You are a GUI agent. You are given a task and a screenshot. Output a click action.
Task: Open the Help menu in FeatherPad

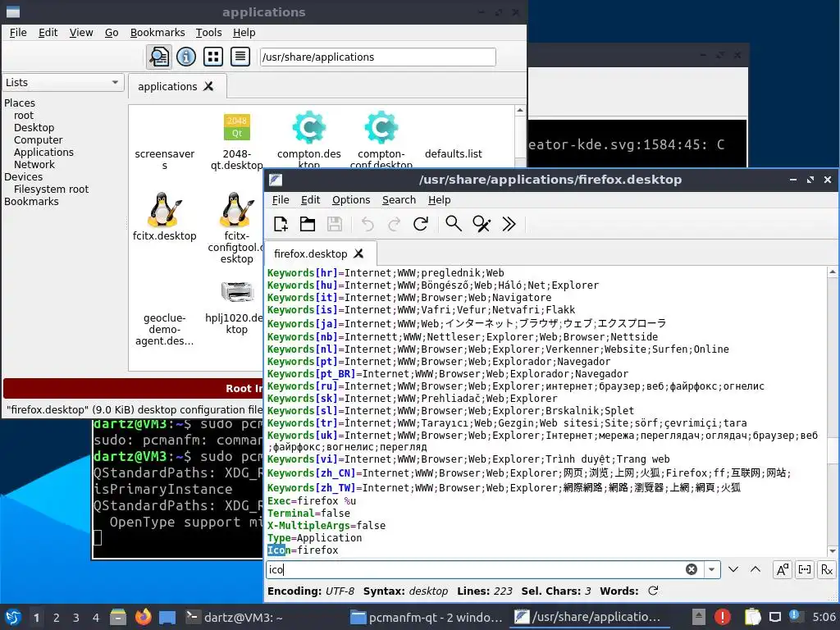click(x=440, y=200)
